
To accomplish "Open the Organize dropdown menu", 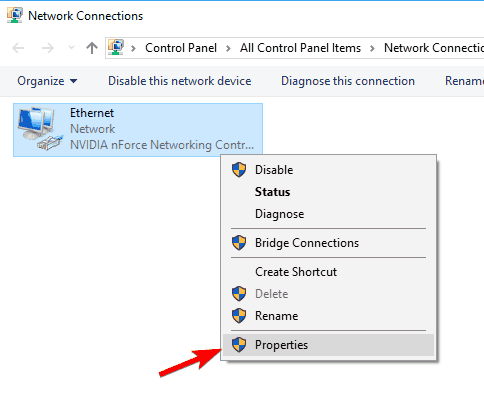I will click(47, 81).
